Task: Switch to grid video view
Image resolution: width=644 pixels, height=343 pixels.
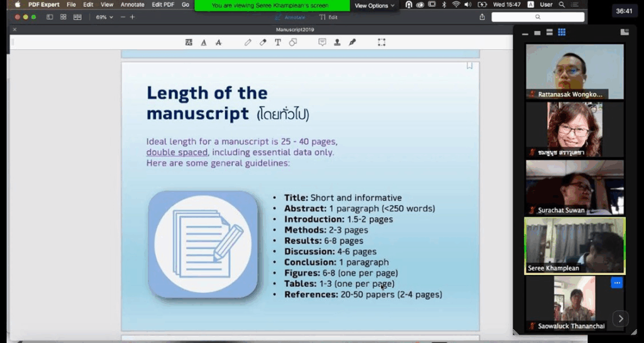Action: pos(562,32)
